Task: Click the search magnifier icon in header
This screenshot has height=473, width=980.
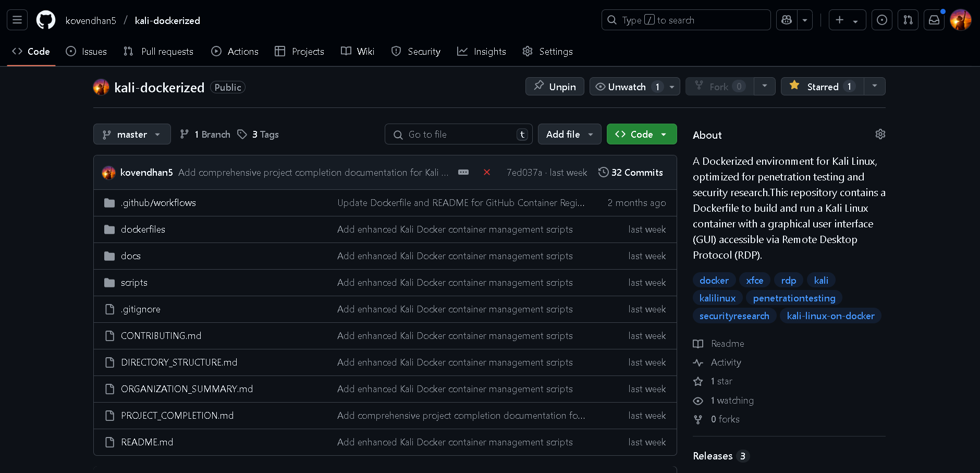Action: point(612,20)
